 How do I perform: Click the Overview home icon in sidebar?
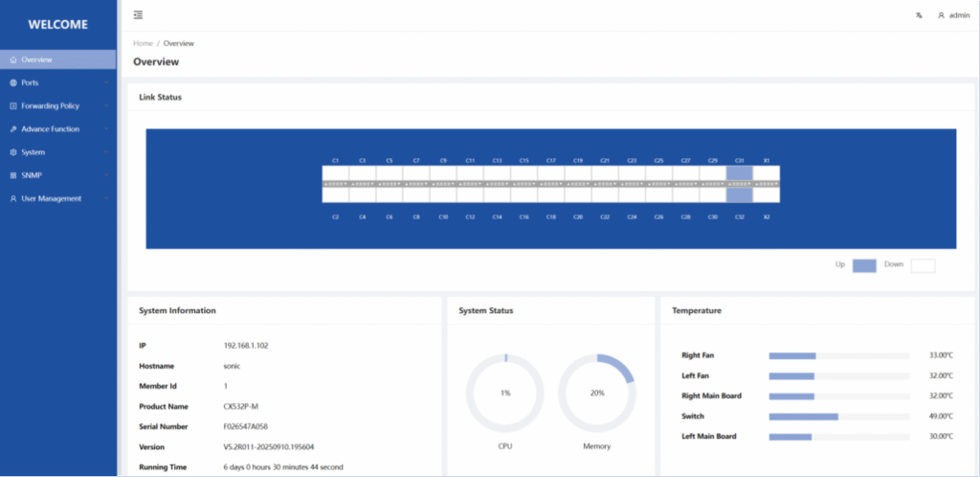[12, 59]
